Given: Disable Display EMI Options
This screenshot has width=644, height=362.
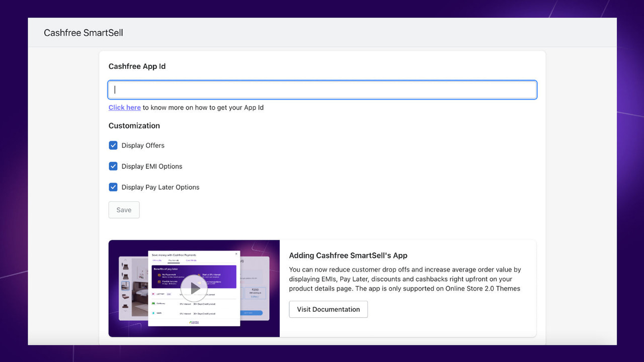Looking at the screenshot, I should point(113,166).
